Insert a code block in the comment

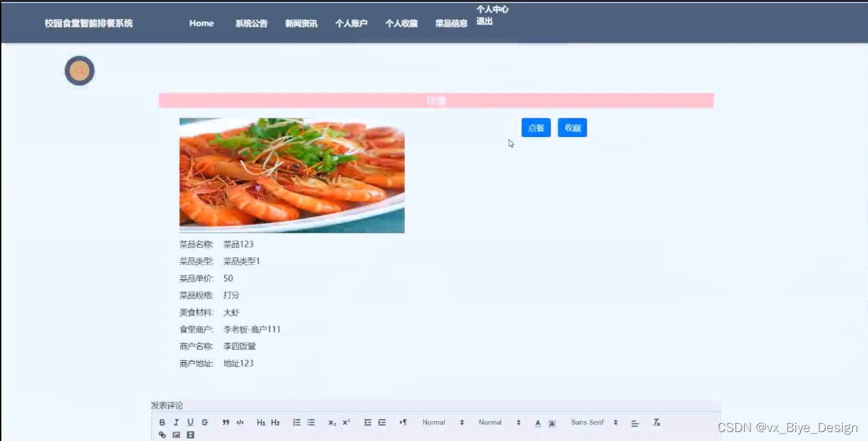(x=240, y=423)
